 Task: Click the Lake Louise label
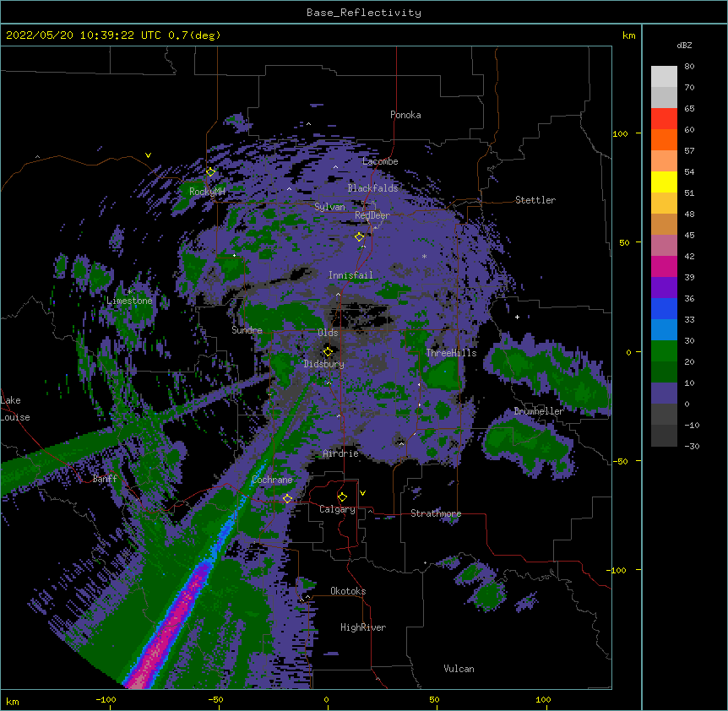point(15,409)
